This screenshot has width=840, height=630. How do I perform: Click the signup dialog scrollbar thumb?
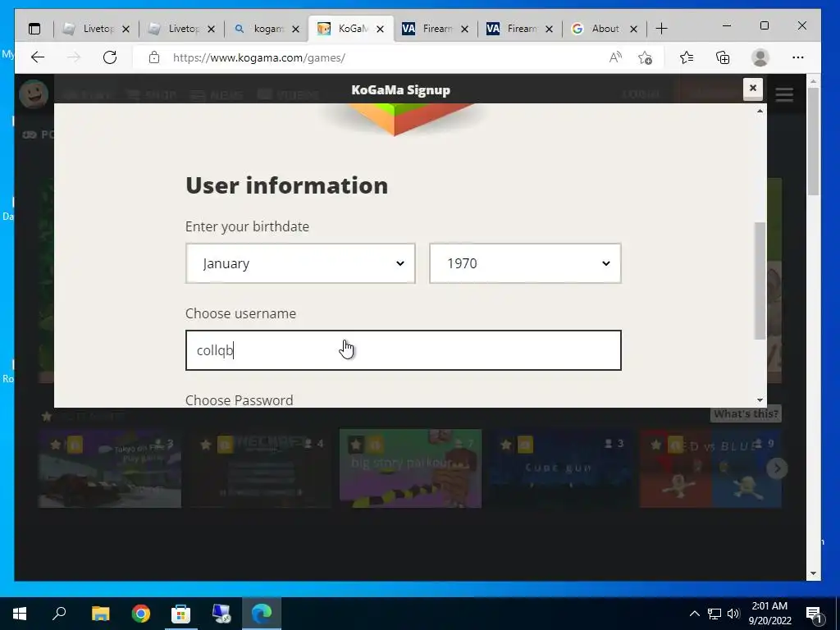[x=760, y=281]
